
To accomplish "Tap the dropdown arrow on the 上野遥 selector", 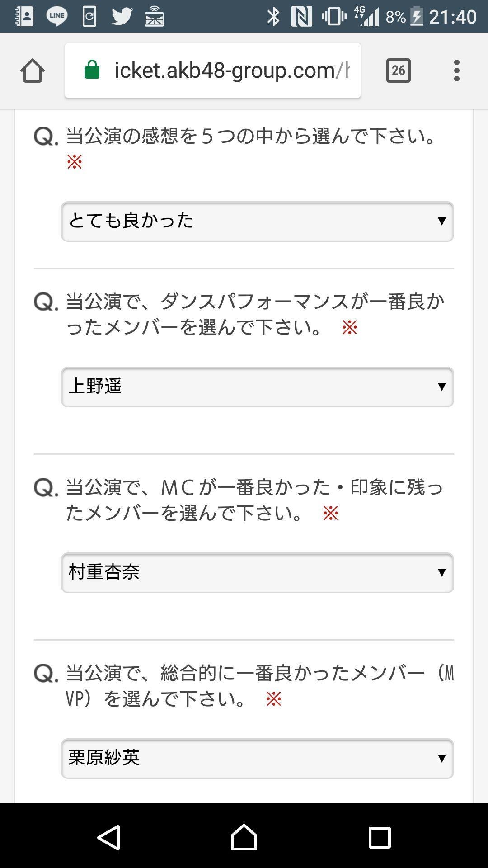I will [441, 387].
